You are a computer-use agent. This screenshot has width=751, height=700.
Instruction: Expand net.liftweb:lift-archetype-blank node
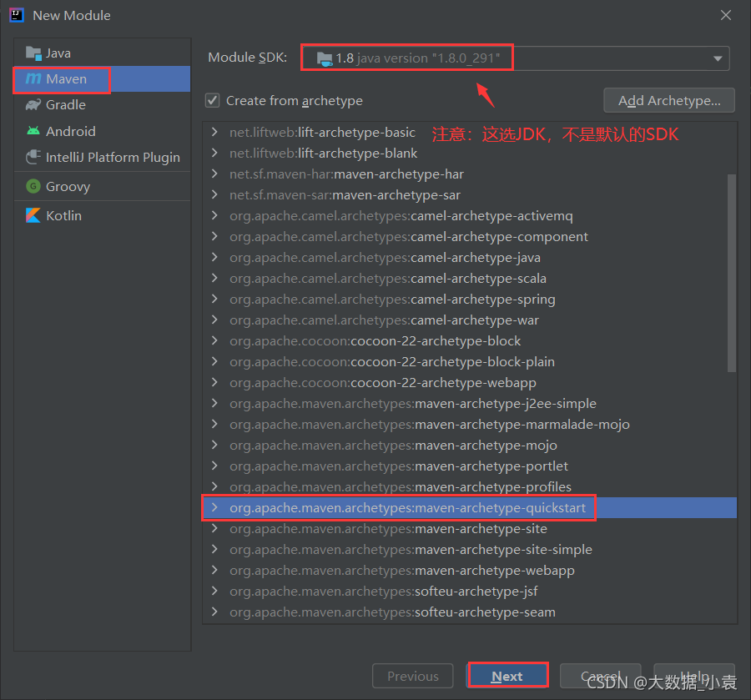(214, 154)
